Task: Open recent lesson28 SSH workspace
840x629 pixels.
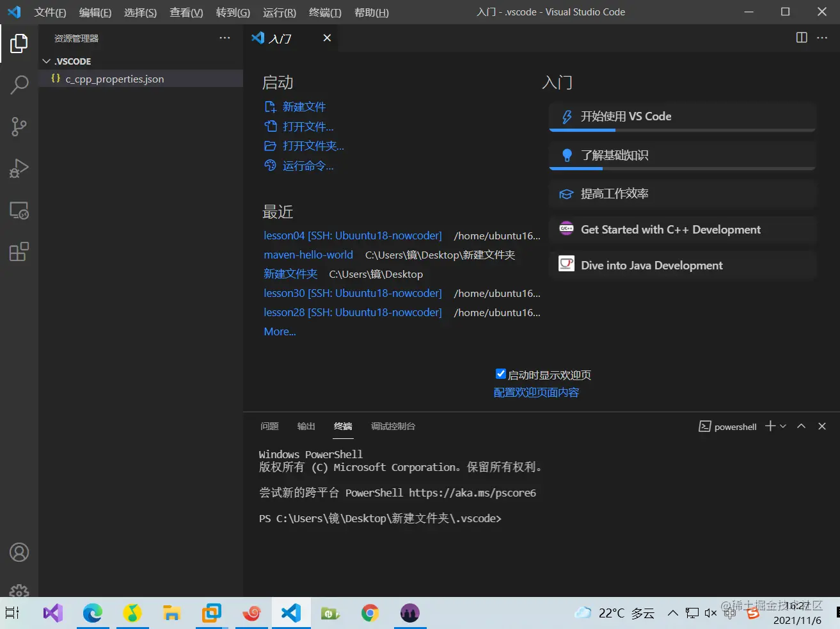Action: [x=353, y=312]
